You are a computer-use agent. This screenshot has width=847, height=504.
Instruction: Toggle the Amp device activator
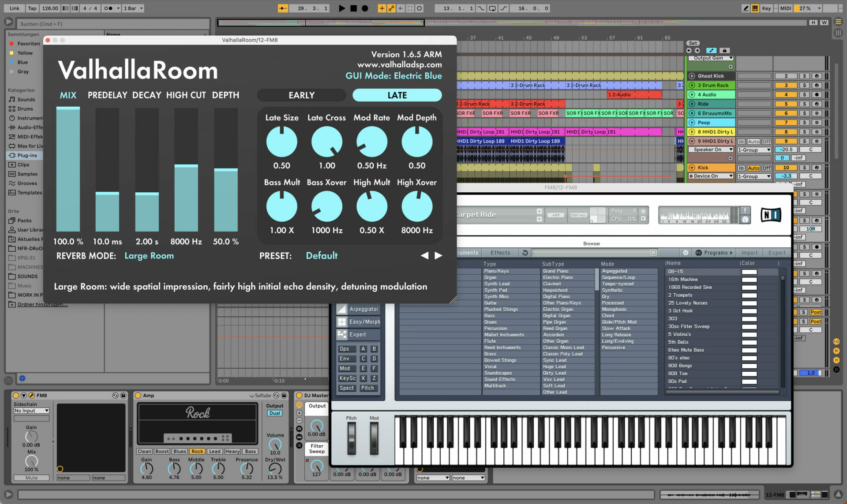[138, 396]
